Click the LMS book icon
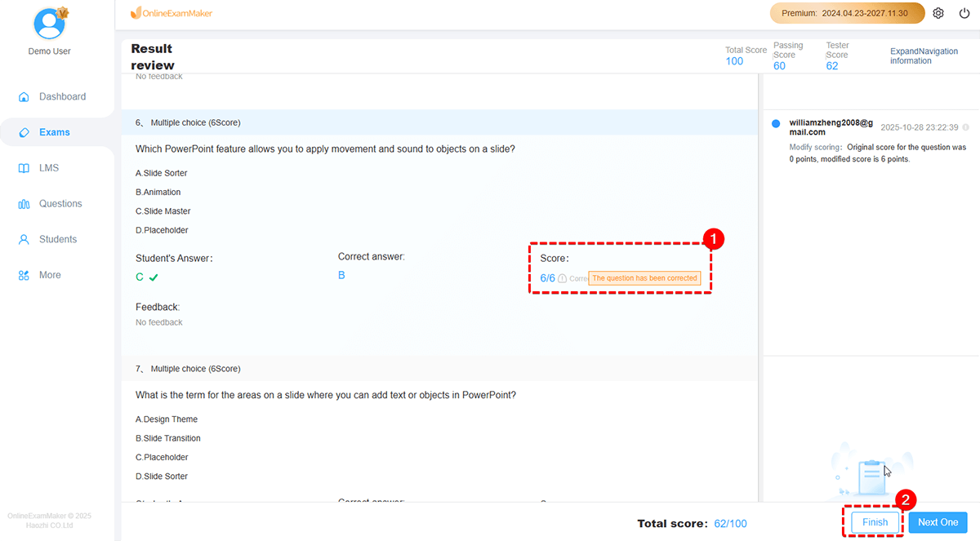This screenshot has height=541, width=980. pos(24,168)
